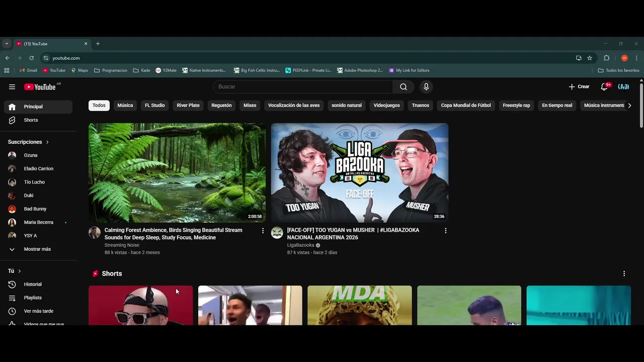This screenshot has width=644, height=362.
Task: Open the YouTube hamburger guide menu
Action: click(12, 87)
